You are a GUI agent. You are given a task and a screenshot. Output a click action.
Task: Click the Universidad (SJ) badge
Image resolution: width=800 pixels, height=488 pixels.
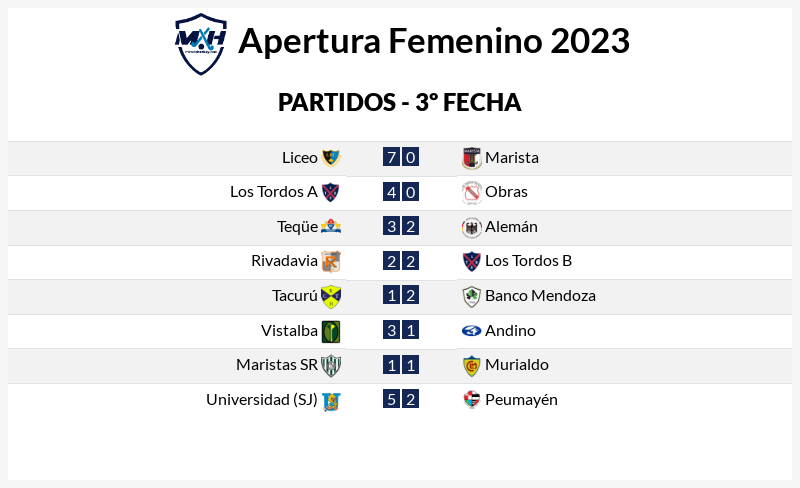pyautogui.click(x=331, y=401)
